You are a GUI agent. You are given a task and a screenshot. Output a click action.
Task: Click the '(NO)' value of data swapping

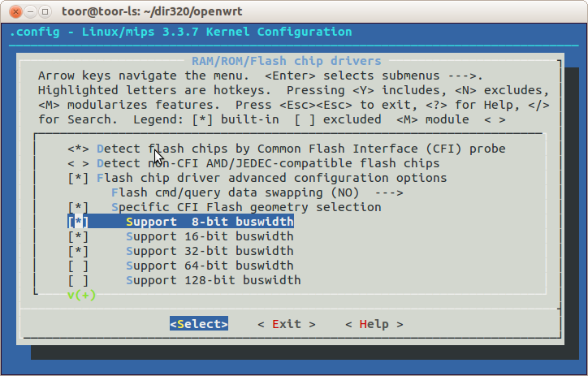tap(345, 192)
